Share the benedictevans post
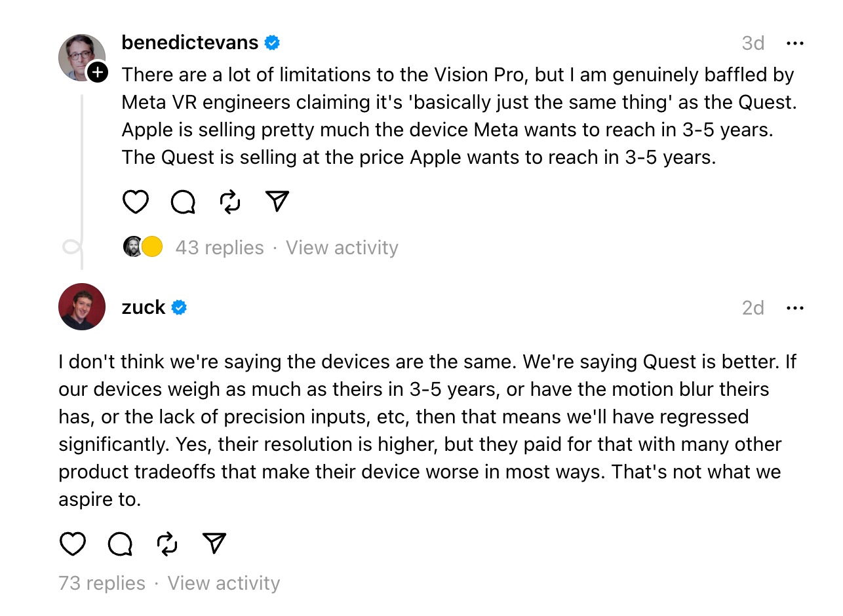 point(278,202)
